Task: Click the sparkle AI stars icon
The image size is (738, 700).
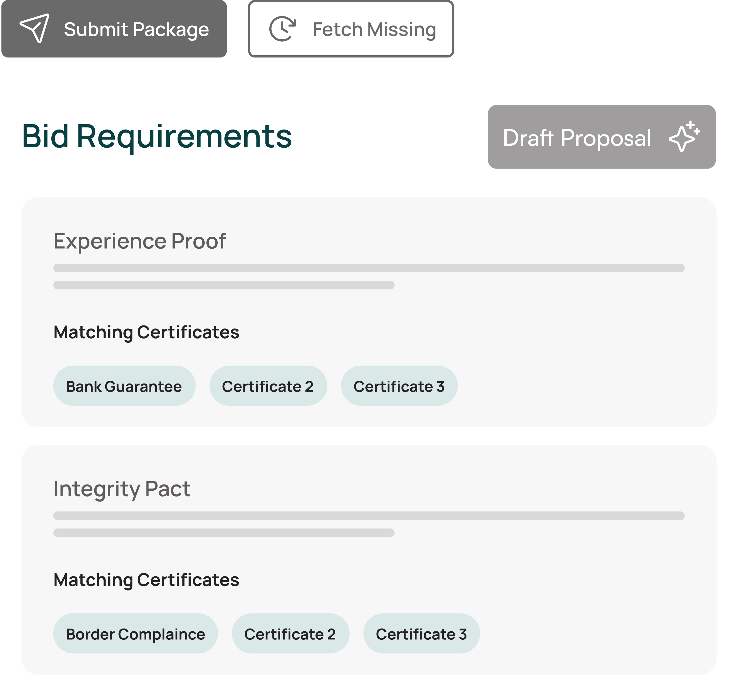Action: click(x=684, y=136)
